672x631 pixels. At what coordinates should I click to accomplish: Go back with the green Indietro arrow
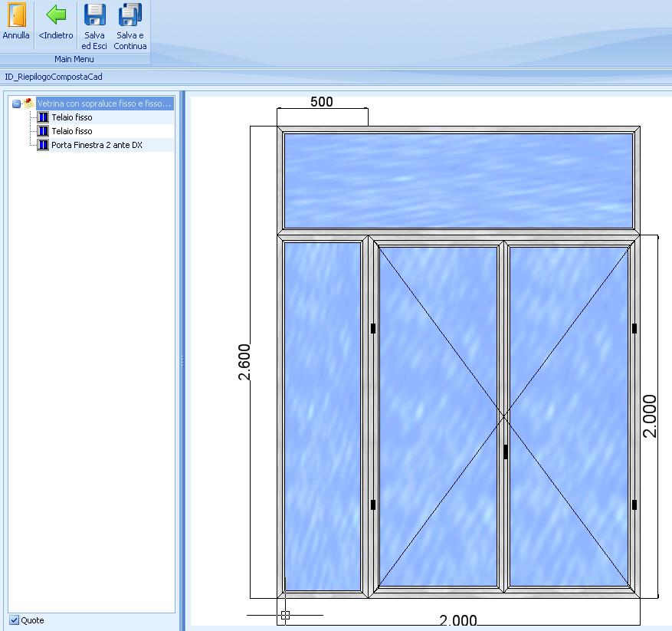pos(56,15)
